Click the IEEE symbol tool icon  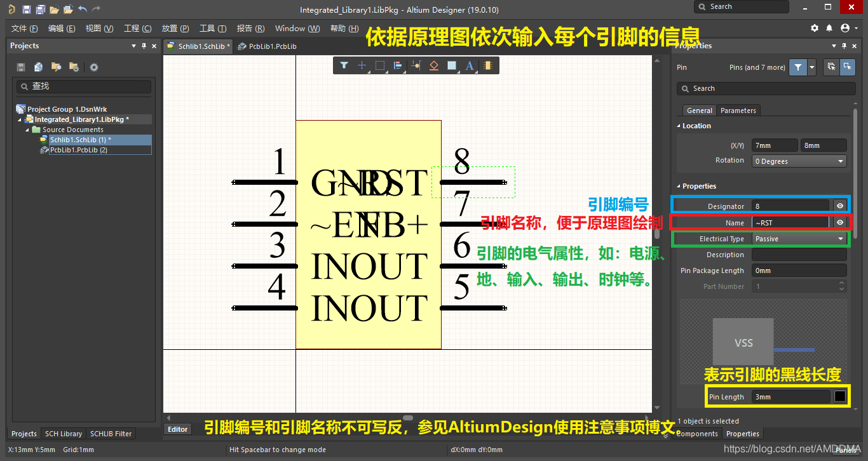[x=434, y=65]
